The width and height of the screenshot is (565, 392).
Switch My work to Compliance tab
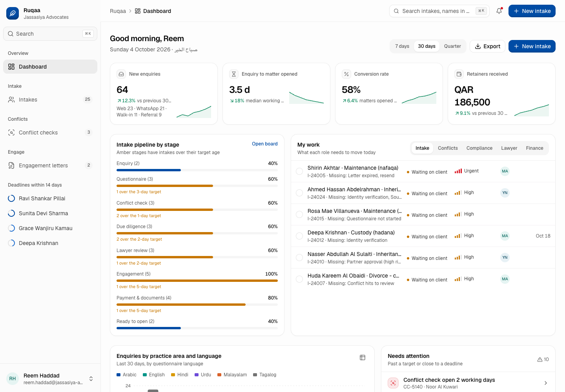(x=479, y=148)
